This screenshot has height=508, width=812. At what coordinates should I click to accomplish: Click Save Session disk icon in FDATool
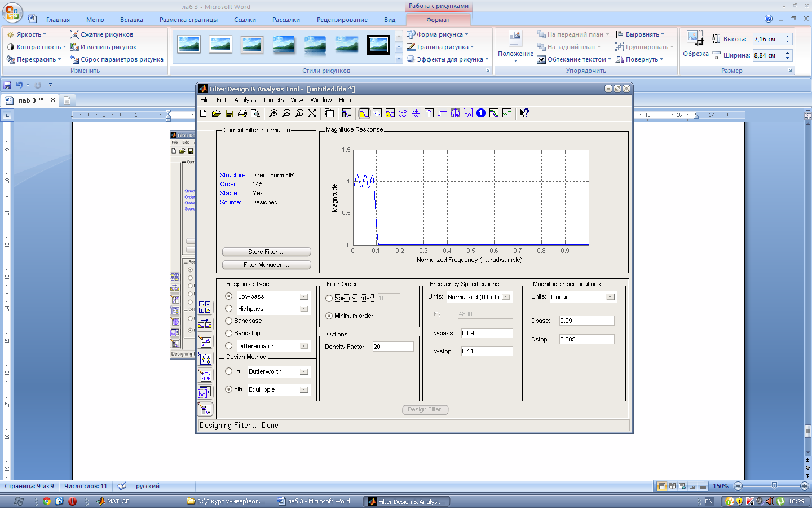point(229,113)
